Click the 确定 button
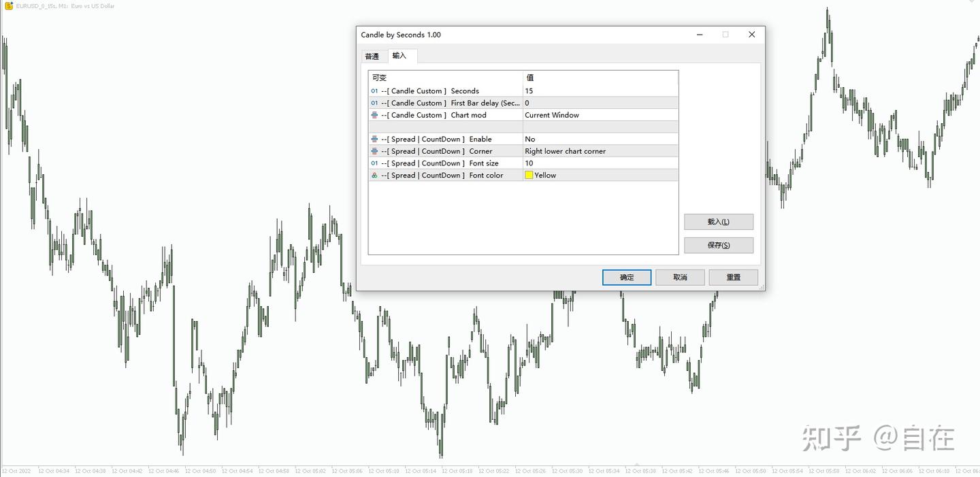The width and height of the screenshot is (980, 477). 627,277
